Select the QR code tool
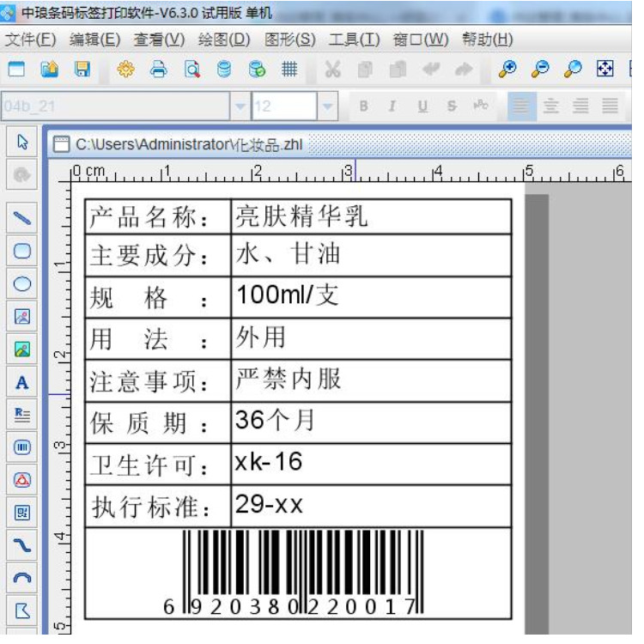Image resolution: width=644 pixels, height=644 pixels. 22,513
